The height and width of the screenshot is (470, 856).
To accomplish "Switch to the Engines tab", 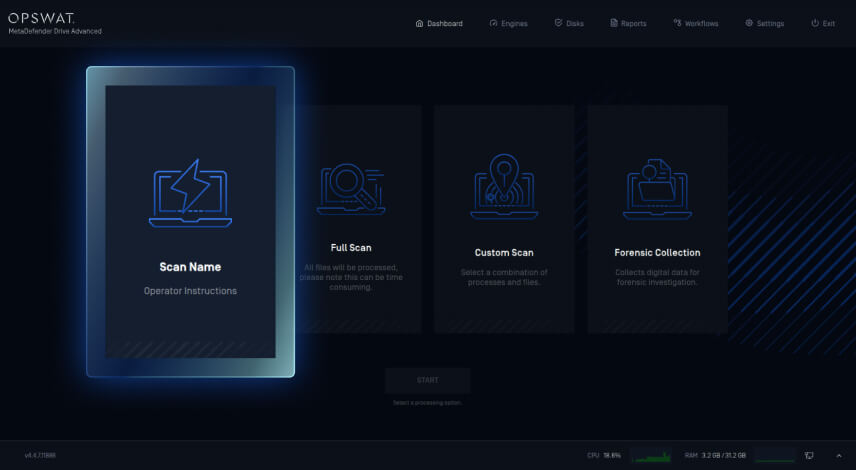I will (x=508, y=23).
